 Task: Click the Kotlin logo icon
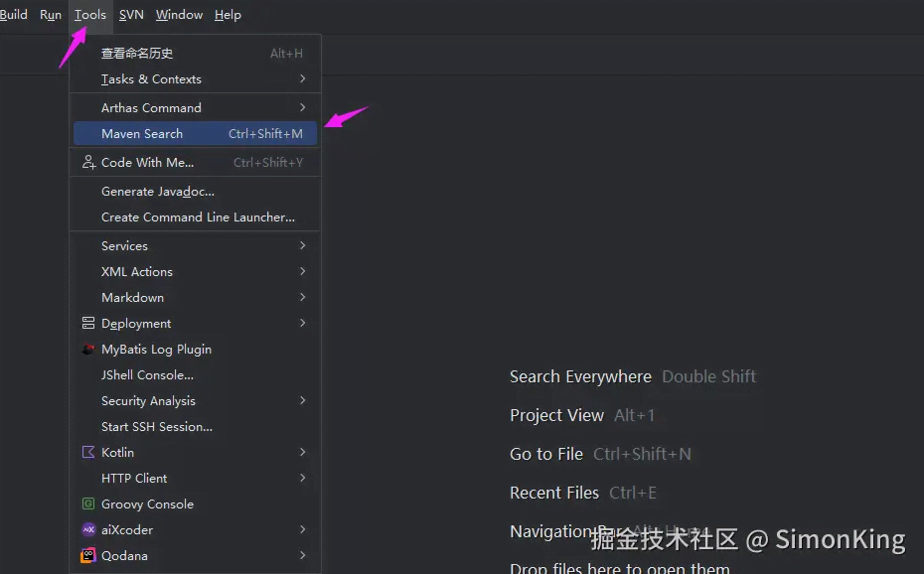coord(88,452)
